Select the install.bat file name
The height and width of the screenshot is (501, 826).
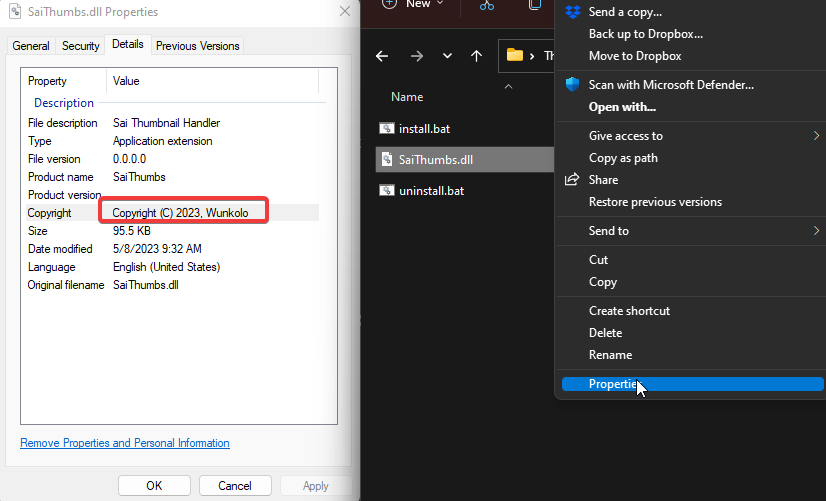tap(425, 129)
